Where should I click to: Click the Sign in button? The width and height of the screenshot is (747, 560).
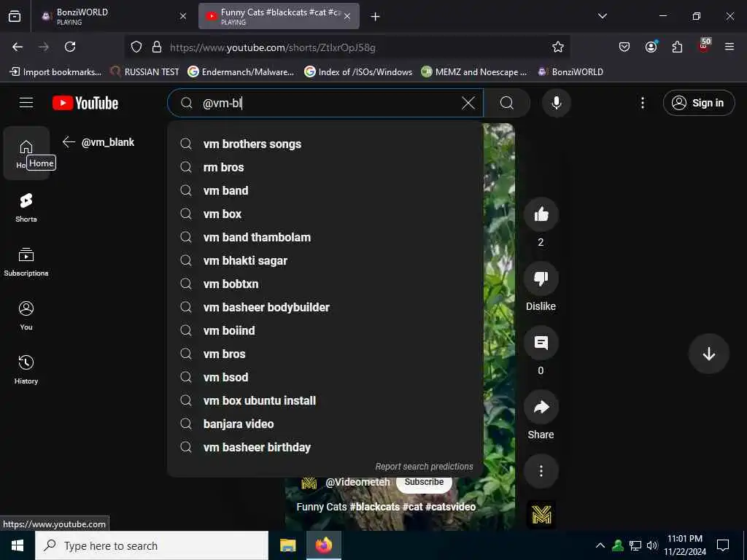tap(698, 103)
